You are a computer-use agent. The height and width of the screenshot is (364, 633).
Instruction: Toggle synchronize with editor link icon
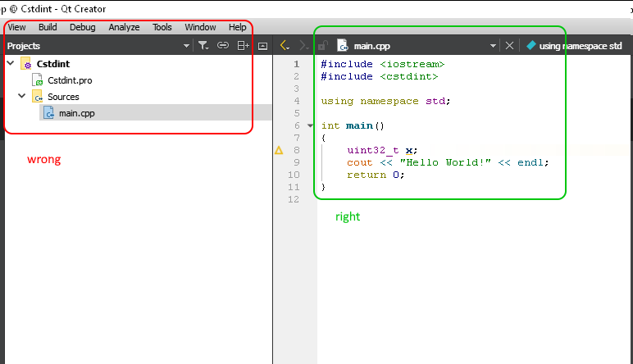(x=223, y=46)
